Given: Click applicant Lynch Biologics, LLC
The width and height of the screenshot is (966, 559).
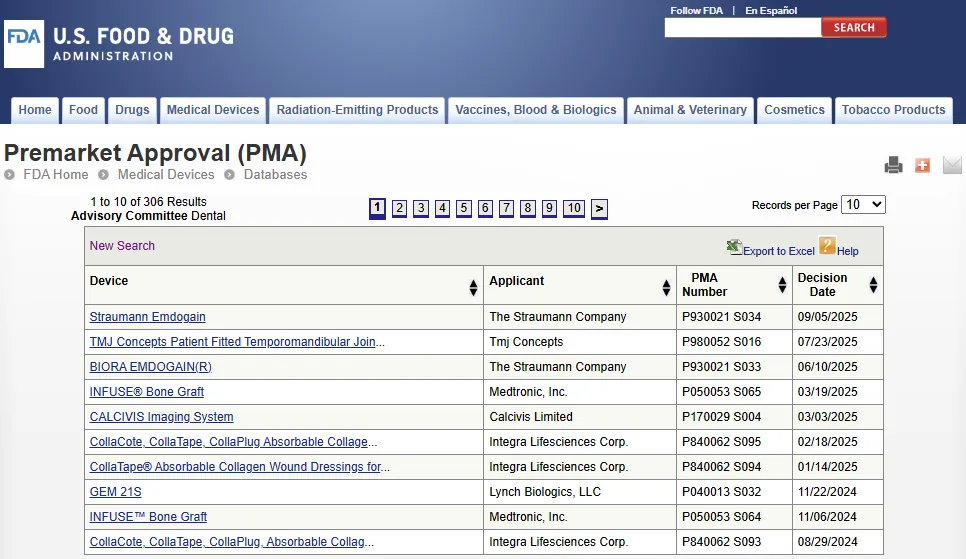Looking at the screenshot, I should point(545,492).
